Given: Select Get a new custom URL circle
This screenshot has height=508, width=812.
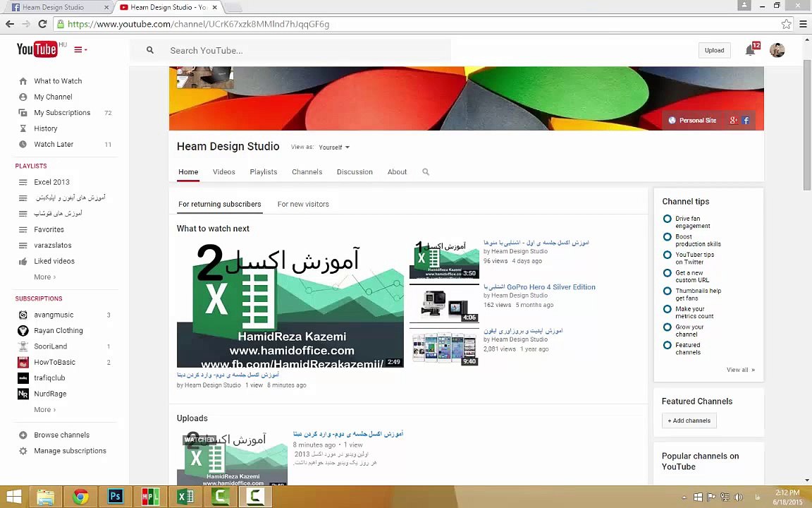Looking at the screenshot, I should point(668,273).
